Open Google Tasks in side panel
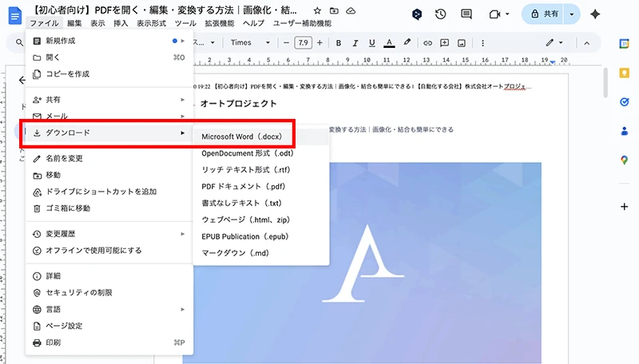Viewport: 639px width, 364px height. [x=625, y=102]
